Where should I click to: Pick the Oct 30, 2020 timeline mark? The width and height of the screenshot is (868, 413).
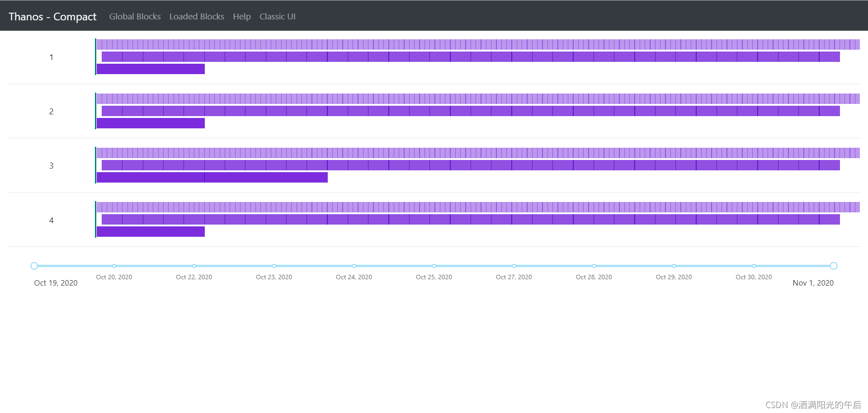[x=754, y=266]
